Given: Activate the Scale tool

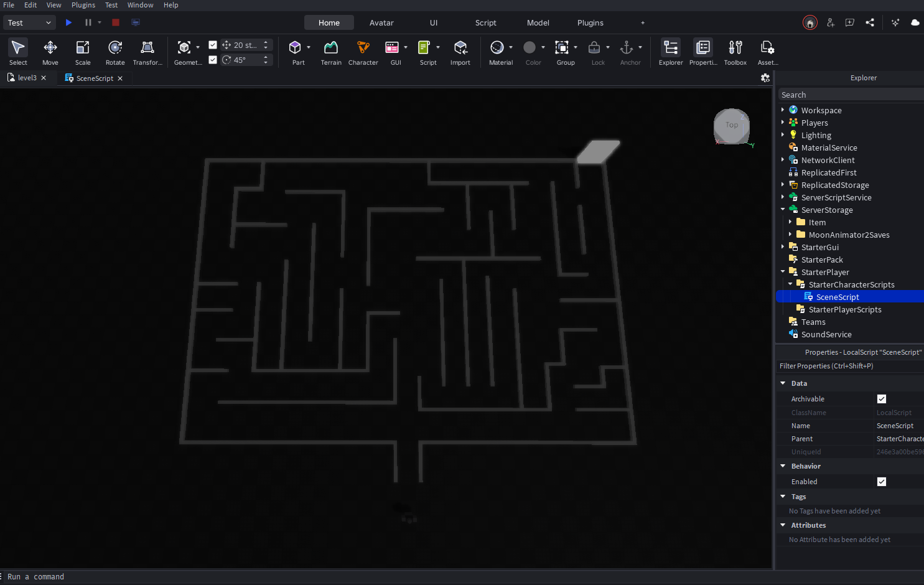Looking at the screenshot, I should pos(83,52).
